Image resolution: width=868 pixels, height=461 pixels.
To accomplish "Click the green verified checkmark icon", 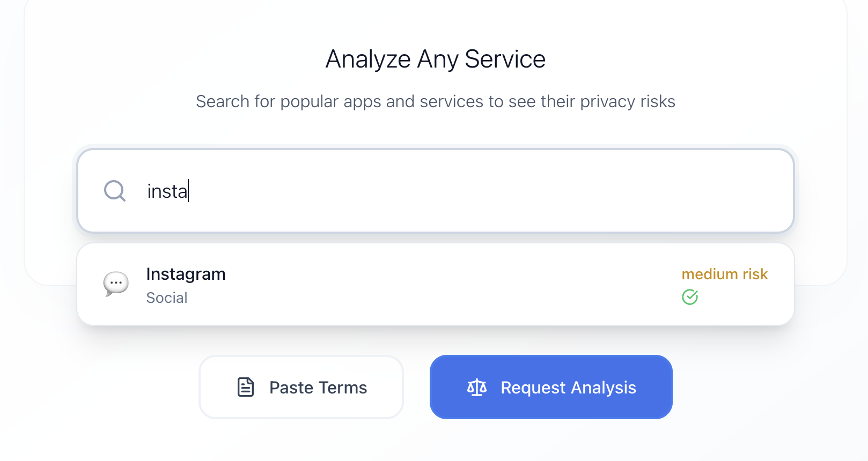I will [690, 297].
